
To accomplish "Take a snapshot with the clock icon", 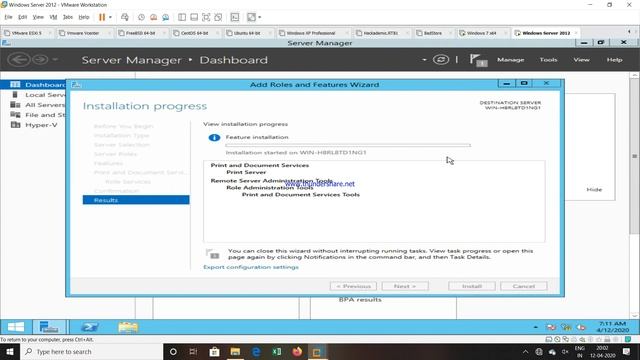I will point(141,17).
